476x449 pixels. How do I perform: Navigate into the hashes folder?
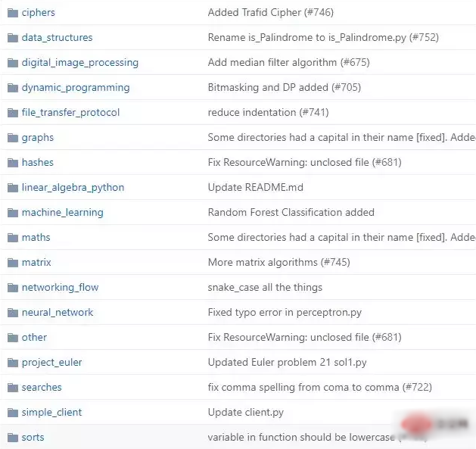[x=38, y=163]
